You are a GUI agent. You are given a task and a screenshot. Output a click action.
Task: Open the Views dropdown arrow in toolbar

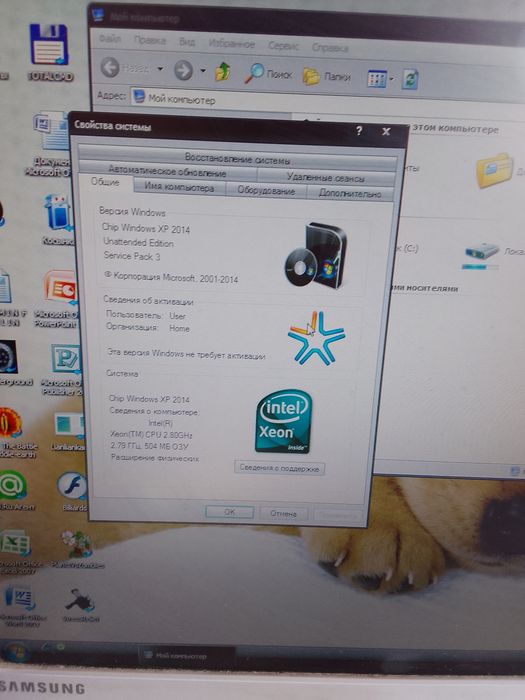click(392, 79)
